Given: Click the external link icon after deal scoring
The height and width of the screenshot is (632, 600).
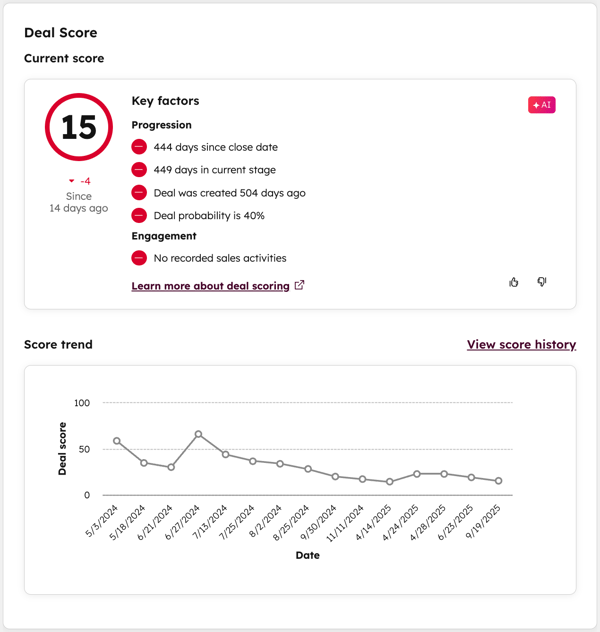Looking at the screenshot, I should [299, 285].
